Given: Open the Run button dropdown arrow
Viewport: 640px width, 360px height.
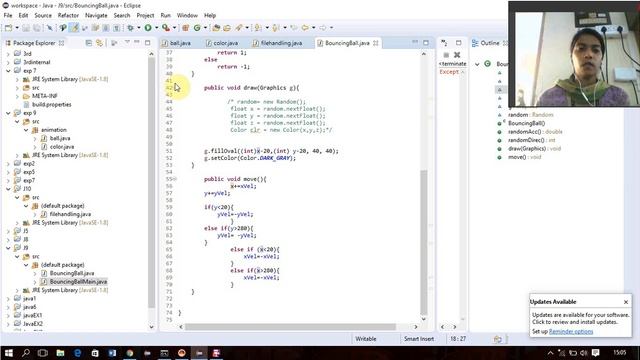Looking at the screenshot, I should 157,28.
